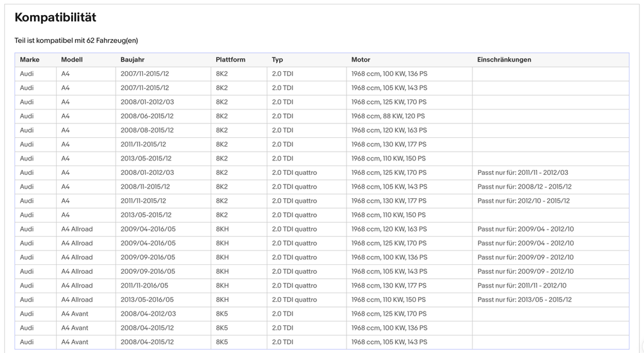
Task: Click the last A4 Avant 105 KW row
Action: pos(322,342)
